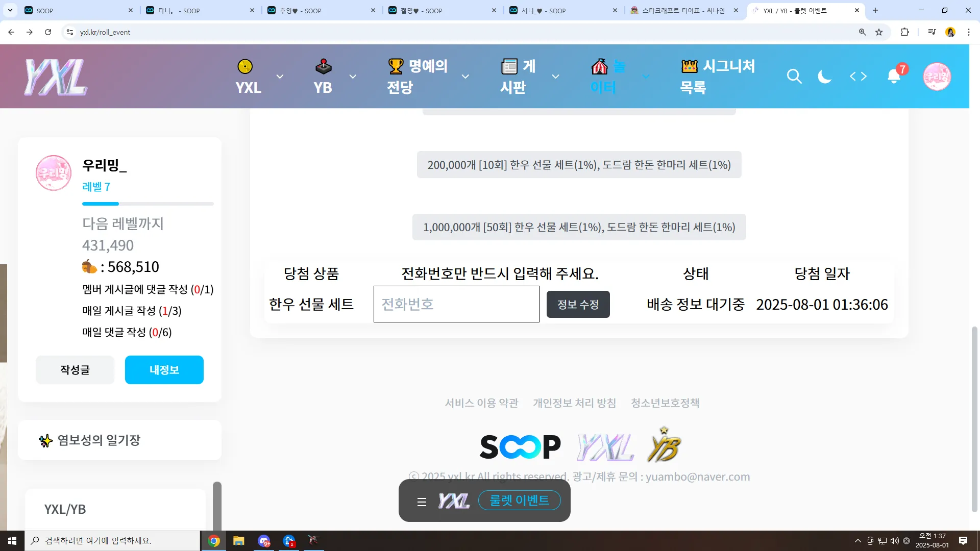
Task: Expand the YXL menu dropdown arrow
Action: [280, 77]
